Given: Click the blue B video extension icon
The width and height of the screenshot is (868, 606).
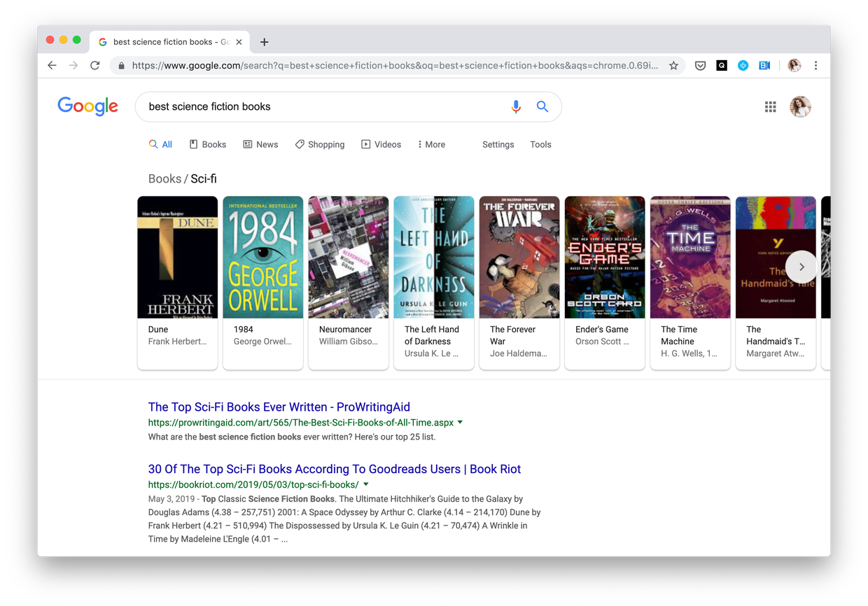Looking at the screenshot, I should click(x=764, y=66).
